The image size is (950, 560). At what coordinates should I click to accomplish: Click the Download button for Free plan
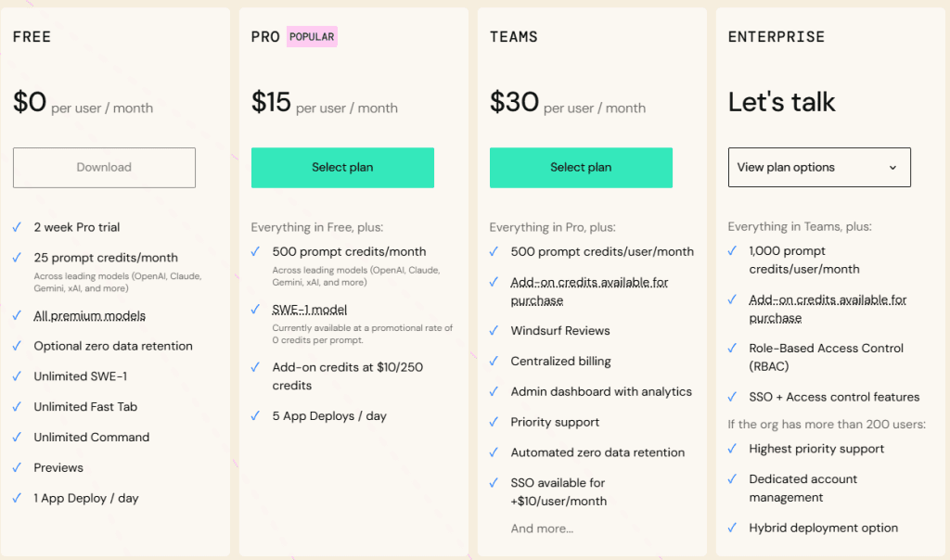(104, 168)
